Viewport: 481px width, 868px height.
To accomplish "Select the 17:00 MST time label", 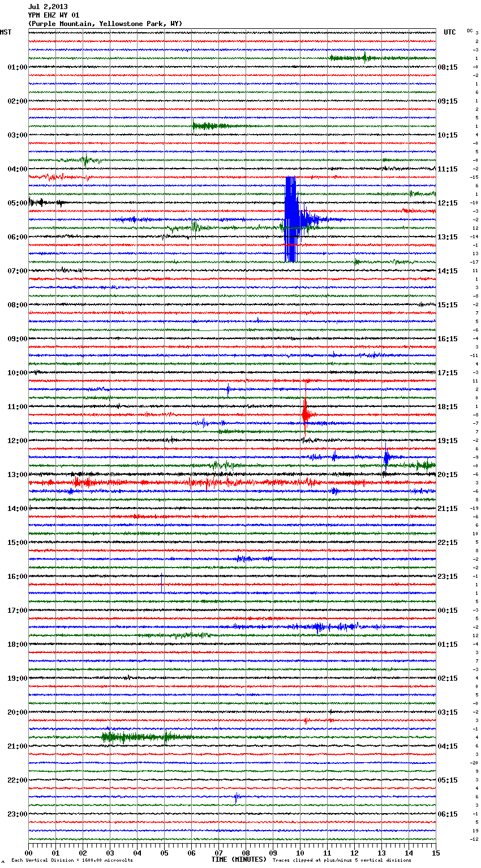I will tap(18, 611).
